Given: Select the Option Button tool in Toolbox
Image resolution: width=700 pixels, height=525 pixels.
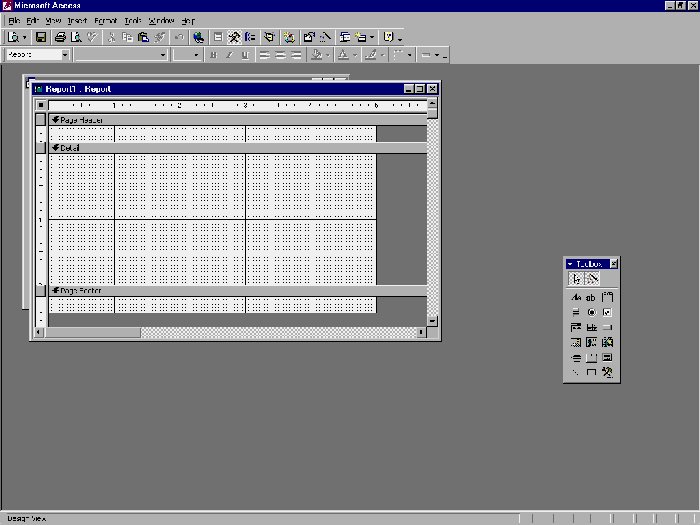Looking at the screenshot, I should tap(591, 313).
